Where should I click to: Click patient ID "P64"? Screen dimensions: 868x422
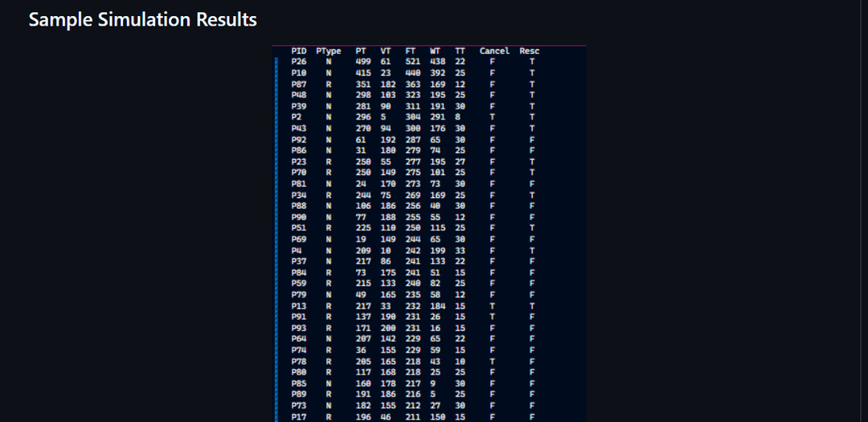[x=299, y=338]
